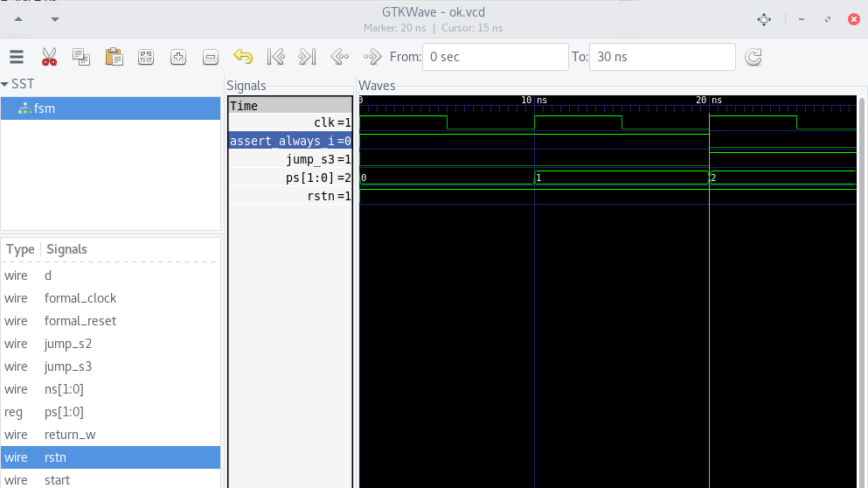Image resolution: width=868 pixels, height=488 pixels.
Task: Select jump_s3=1 trace in Signals pane
Action: tap(290, 159)
